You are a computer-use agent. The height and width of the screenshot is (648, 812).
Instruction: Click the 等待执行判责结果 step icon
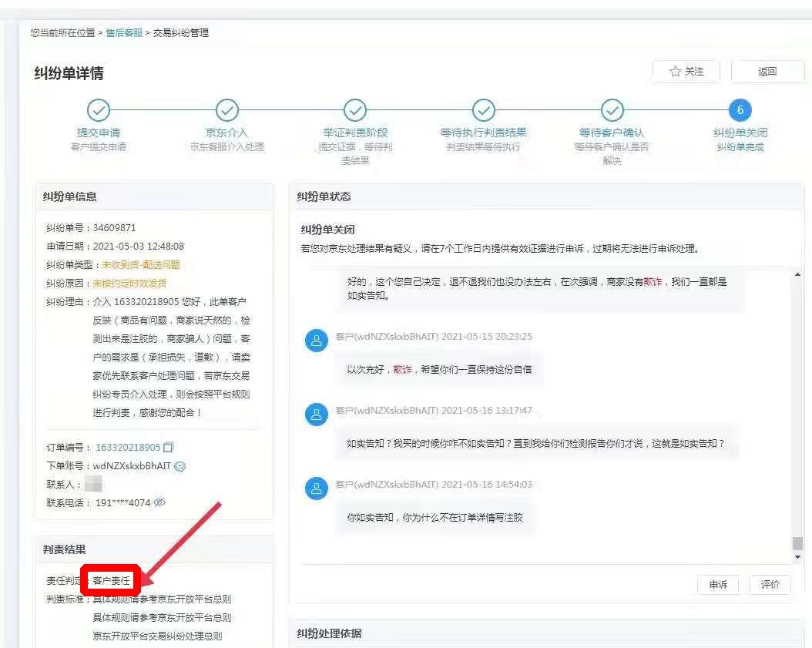[483, 111]
